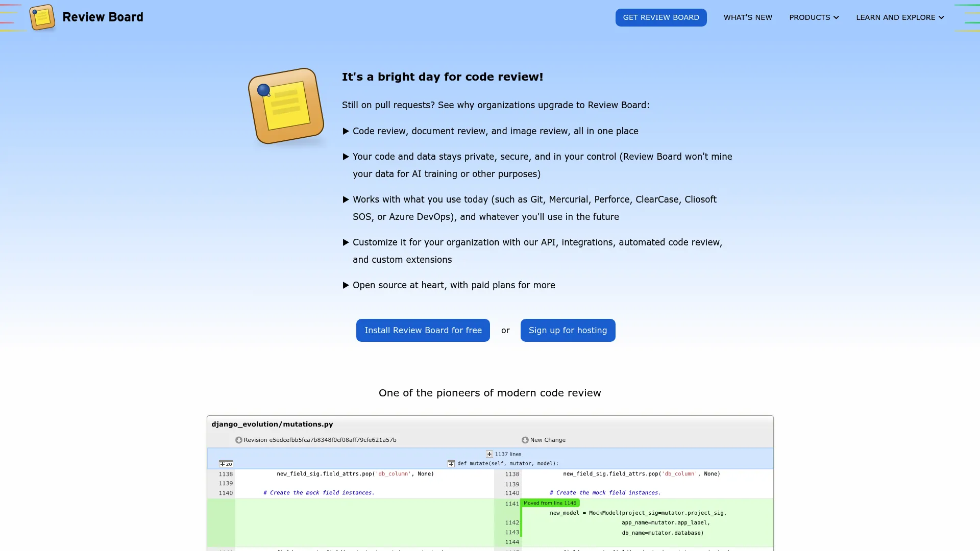This screenshot has height=551, width=980.
Task: Click Install Review Board for free
Action: pos(423,330)
